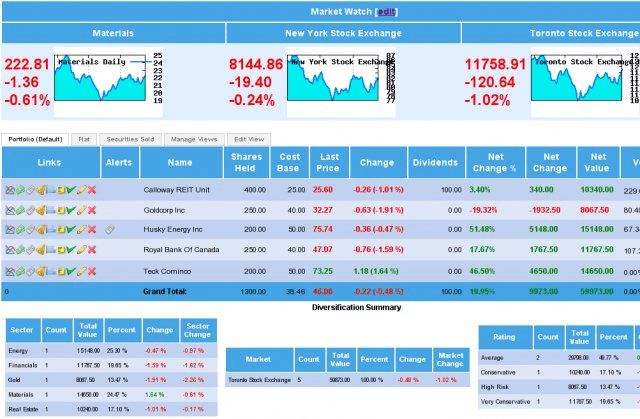Click the Teck Cominco name
640x419 pixels.
(167, 271)
